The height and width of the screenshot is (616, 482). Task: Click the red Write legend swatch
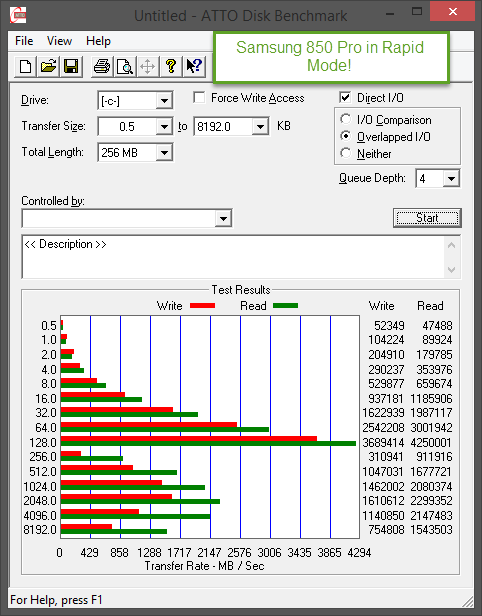[202, 305]
